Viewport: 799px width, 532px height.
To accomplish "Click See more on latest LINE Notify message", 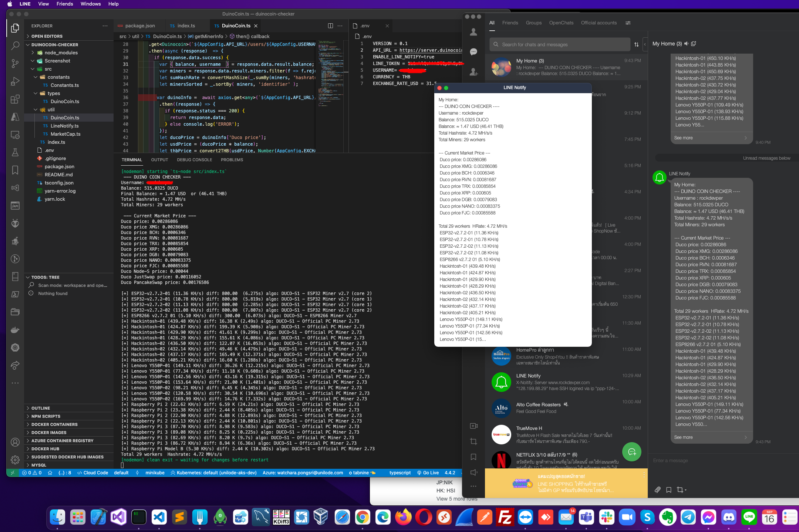I will click(x=683, y=437).
